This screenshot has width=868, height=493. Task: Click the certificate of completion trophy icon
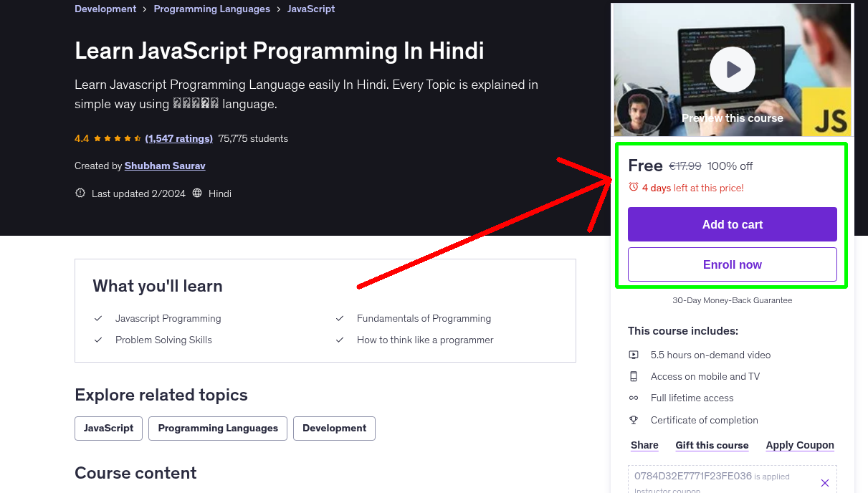634,420
